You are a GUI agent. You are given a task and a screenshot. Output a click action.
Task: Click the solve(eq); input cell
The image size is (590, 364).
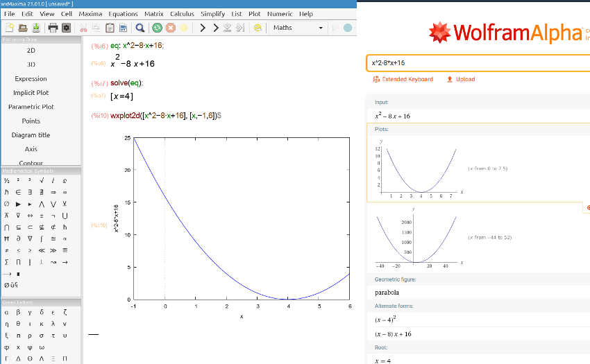point(126,83)
